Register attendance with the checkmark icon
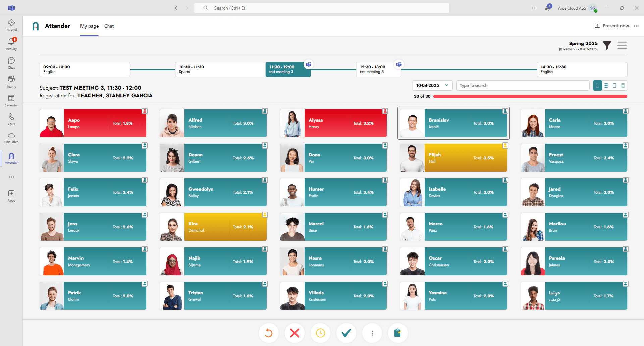This screenshot has width=644, height=346. 346,333
